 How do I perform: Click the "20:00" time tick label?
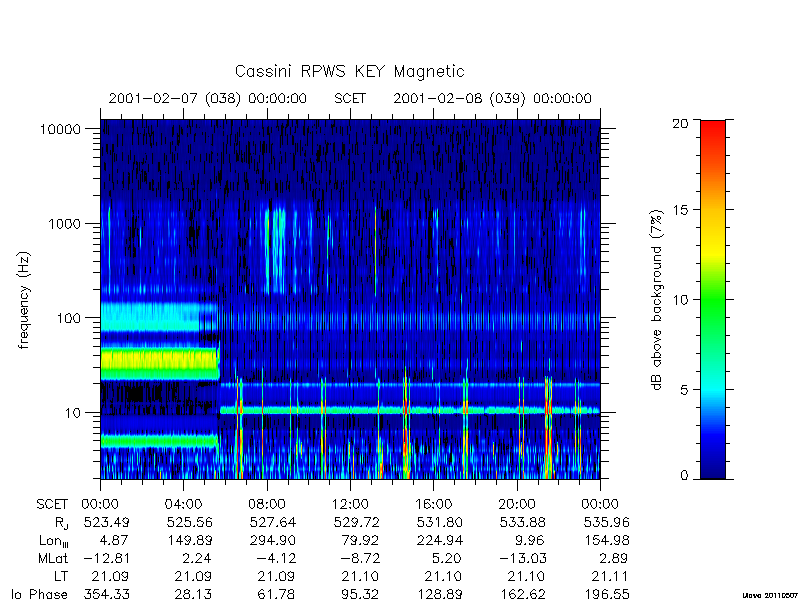pos(517,505)
